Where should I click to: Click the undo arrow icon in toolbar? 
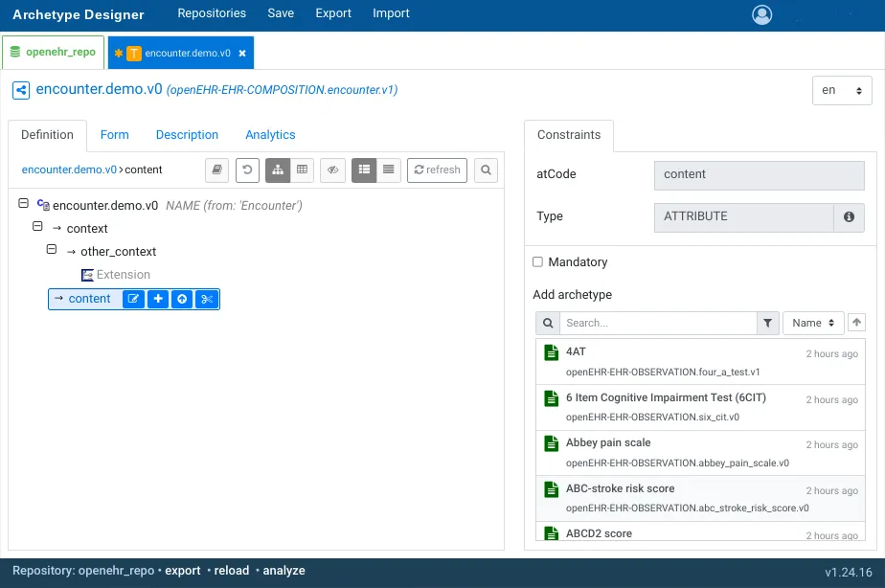click(247, 170)
